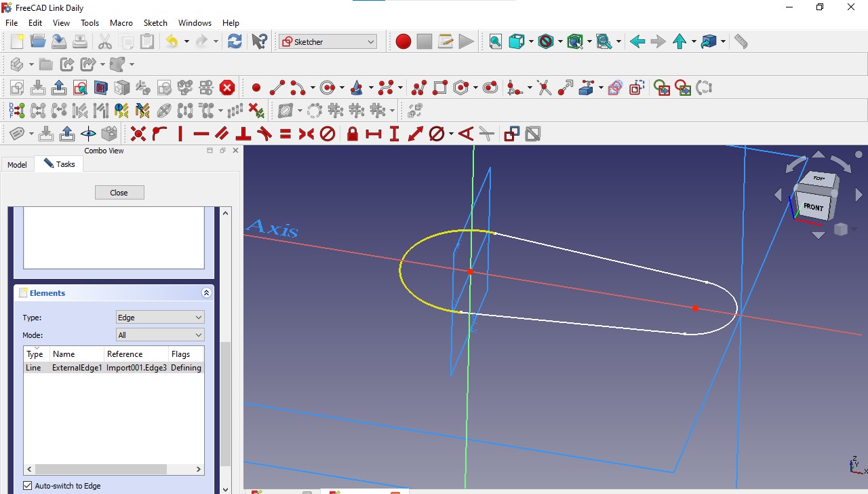Select the Create rectangle tool
This screenshot has height=494, width=868.
pos(439,87)
